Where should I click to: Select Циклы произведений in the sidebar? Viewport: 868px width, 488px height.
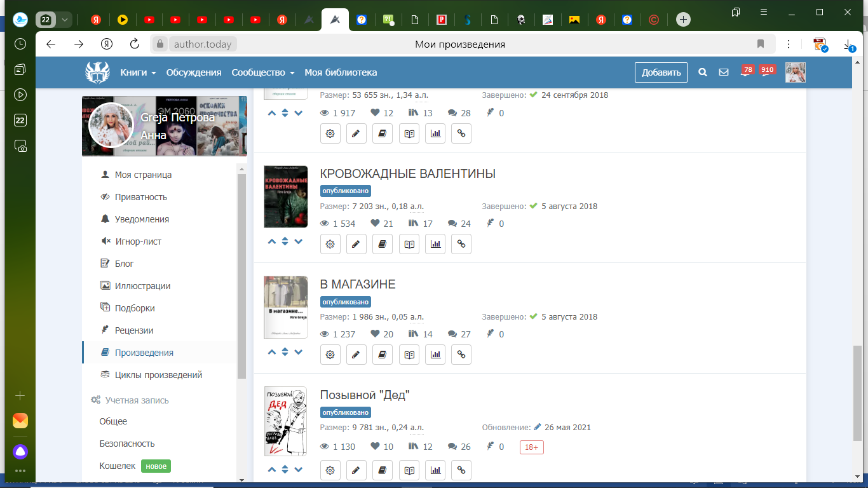point(158,375)
